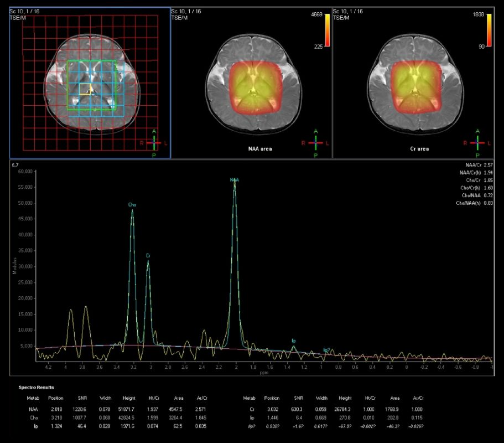
Task: Click the SNR column header in right table
Action: [299, 398]
